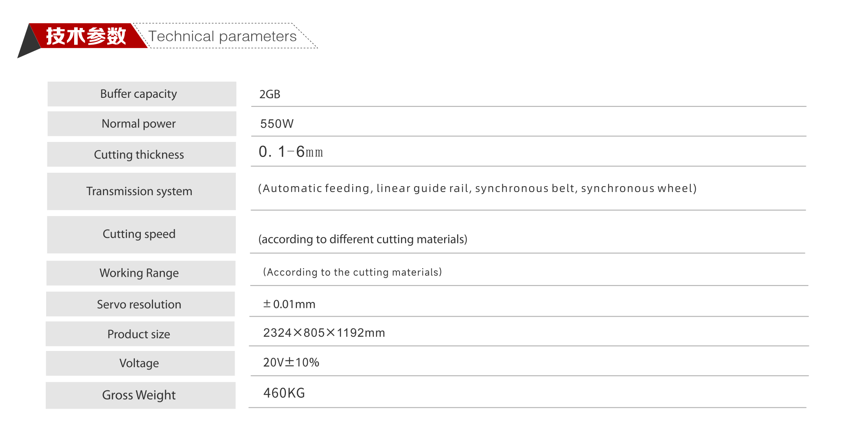Click the 550W power value

[x=277, y=124]
